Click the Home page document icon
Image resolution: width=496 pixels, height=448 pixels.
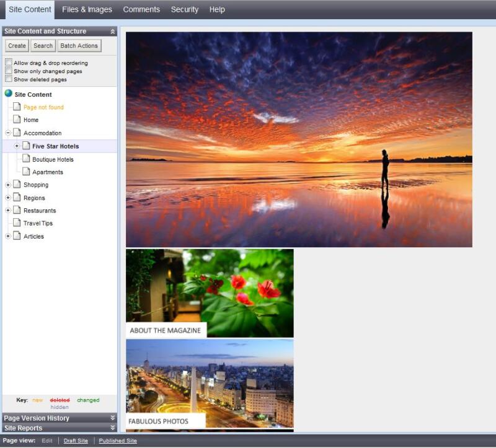17,120
